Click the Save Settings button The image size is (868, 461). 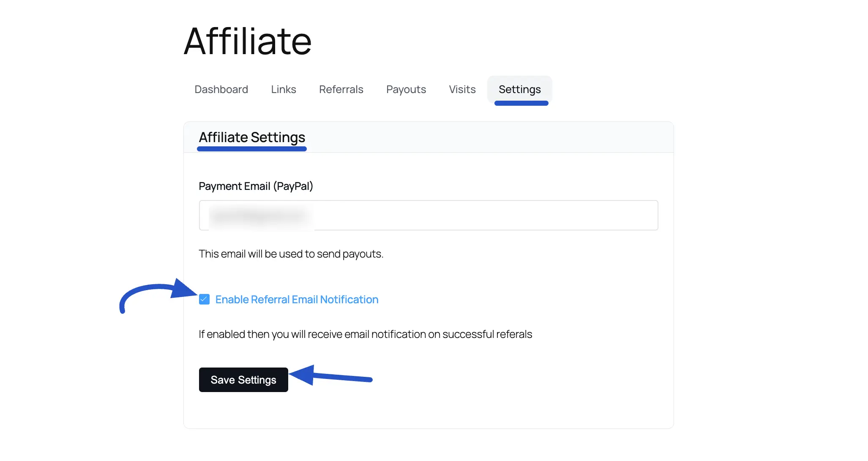tap(243, 379)
